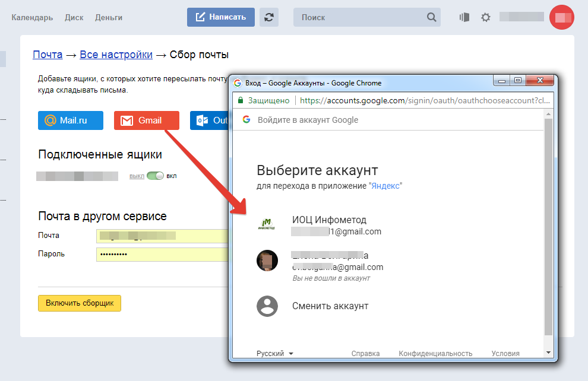Close the Google Chrome popup window

(x=540, y=81)
